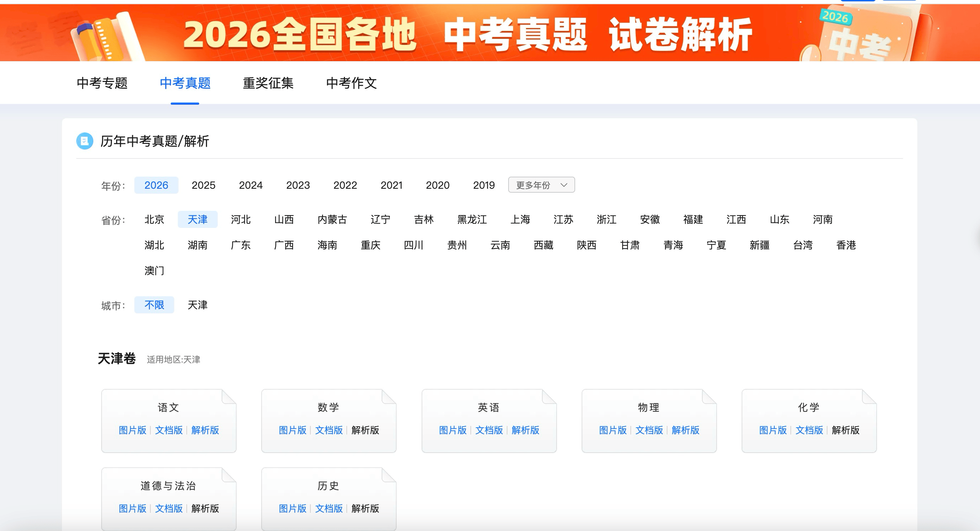Select province 广西
Screen dimensions: 980x531
pyautogui.click(x=284, y=245)
